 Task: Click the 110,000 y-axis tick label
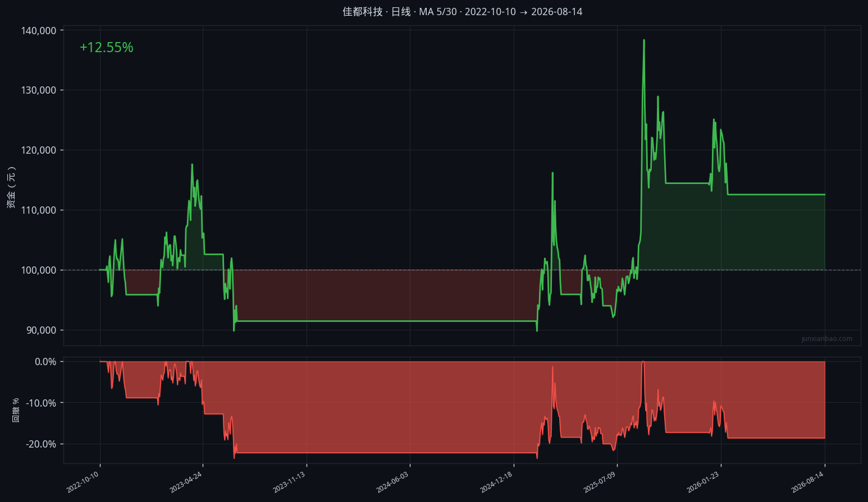[39, 210]
